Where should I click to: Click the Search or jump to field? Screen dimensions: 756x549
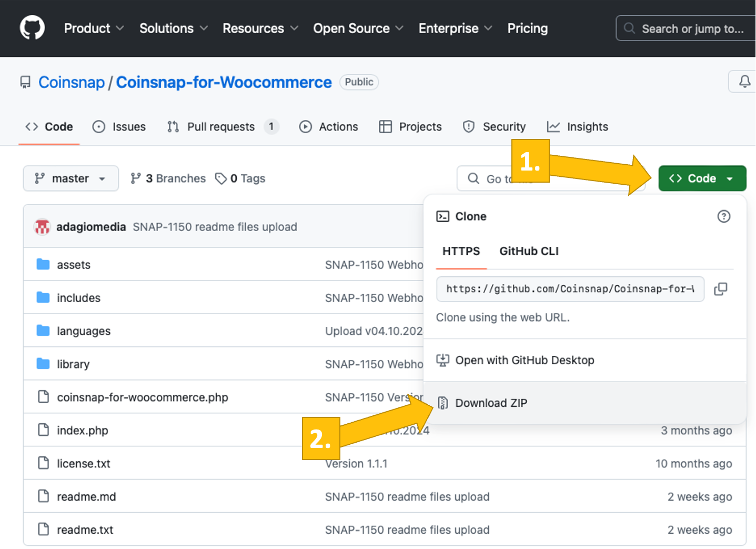(x=686, y=28)
